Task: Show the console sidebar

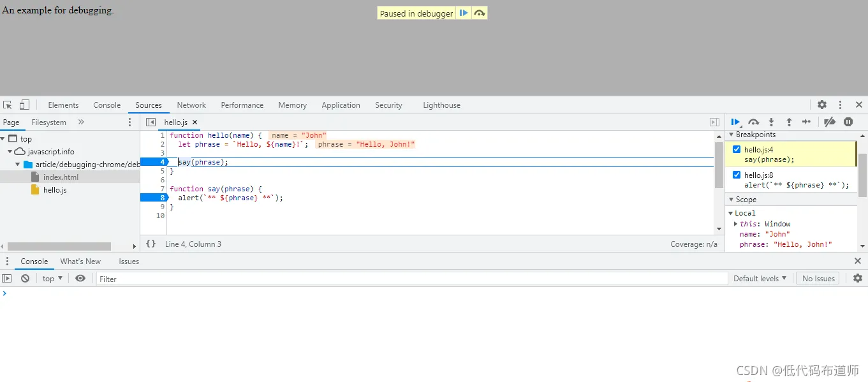Action: pos(7,278)
